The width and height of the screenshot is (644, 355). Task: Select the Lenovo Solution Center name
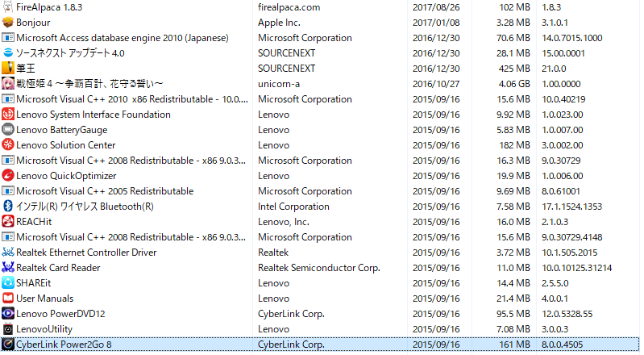(x=66, y=144)
